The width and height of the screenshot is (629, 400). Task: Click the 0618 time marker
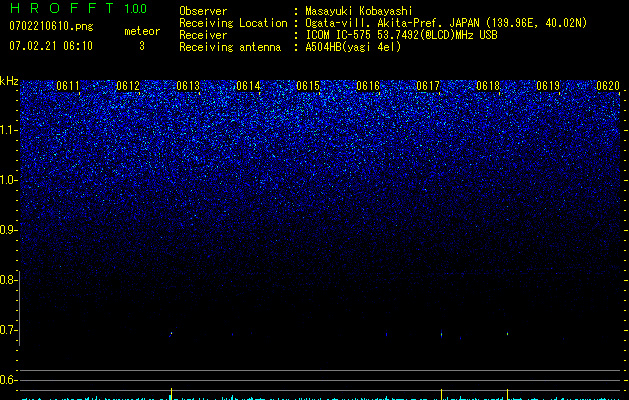pos(488,86)
